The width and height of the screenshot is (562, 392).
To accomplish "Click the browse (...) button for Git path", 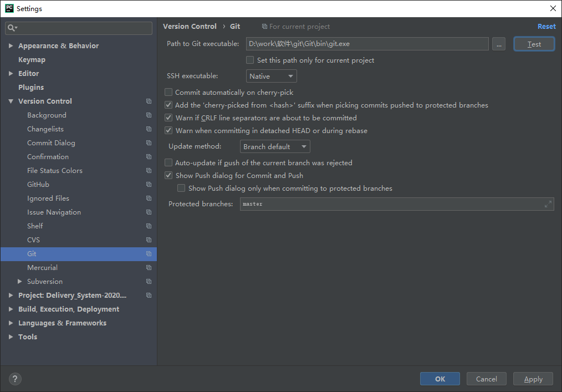I will (499, 44).
